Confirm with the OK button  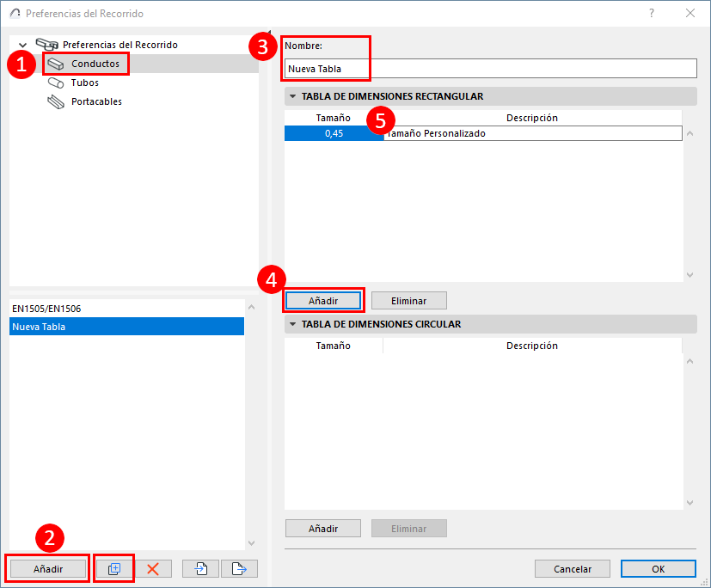click(x=659, y=568)
